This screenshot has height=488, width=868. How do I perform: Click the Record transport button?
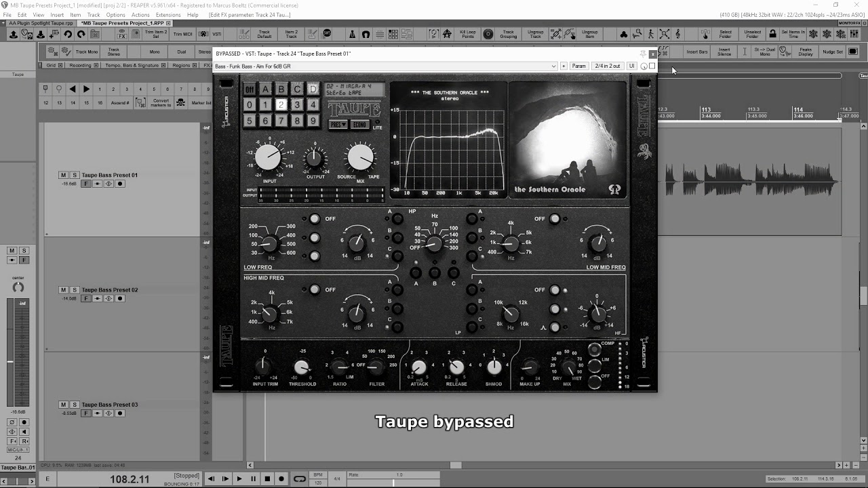[281, 479]
